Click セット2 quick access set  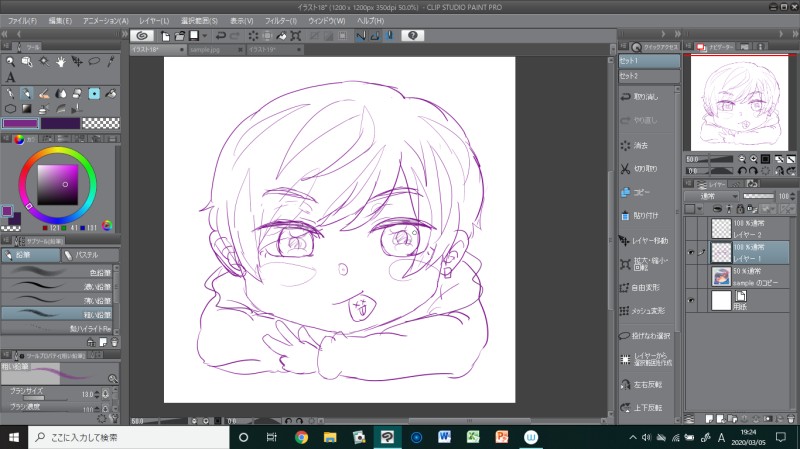pos(649,76)
